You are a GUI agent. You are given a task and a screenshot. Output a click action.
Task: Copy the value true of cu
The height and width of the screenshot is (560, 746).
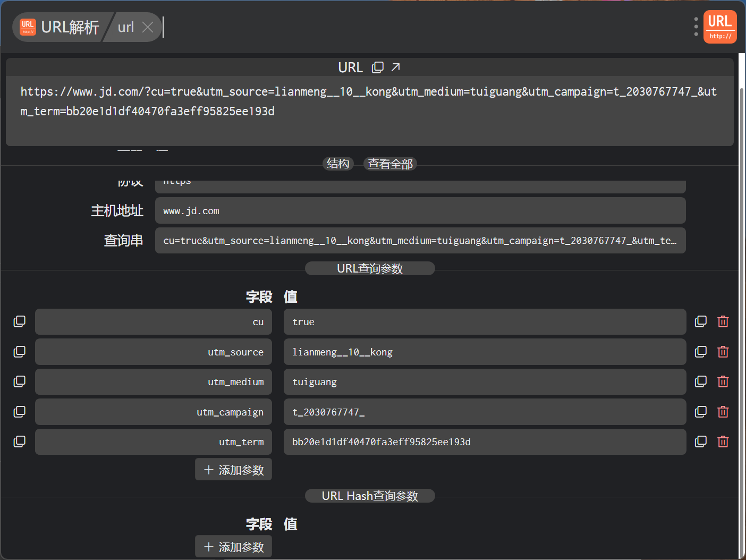pos(701,321)
